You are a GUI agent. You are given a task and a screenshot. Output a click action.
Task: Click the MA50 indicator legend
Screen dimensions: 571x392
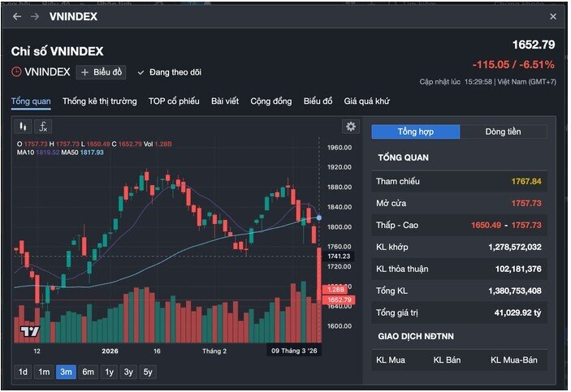point(82,153)
